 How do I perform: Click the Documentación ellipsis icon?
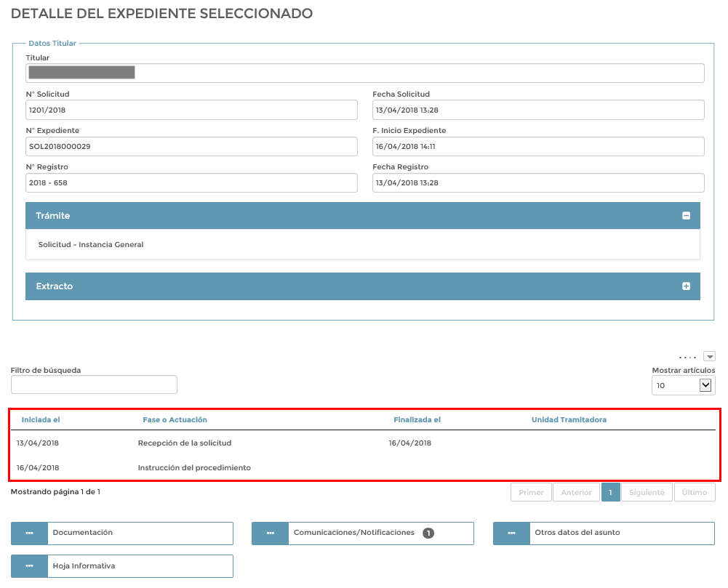(29, 533)
